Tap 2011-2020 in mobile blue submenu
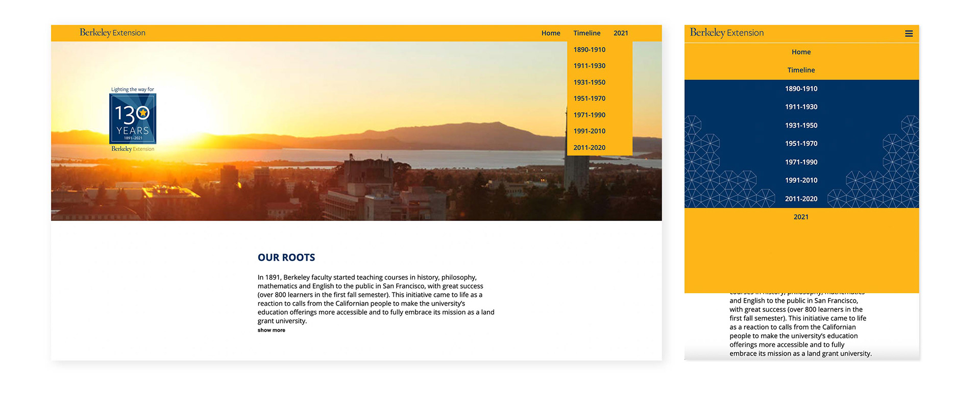 [x=801, y=199]
